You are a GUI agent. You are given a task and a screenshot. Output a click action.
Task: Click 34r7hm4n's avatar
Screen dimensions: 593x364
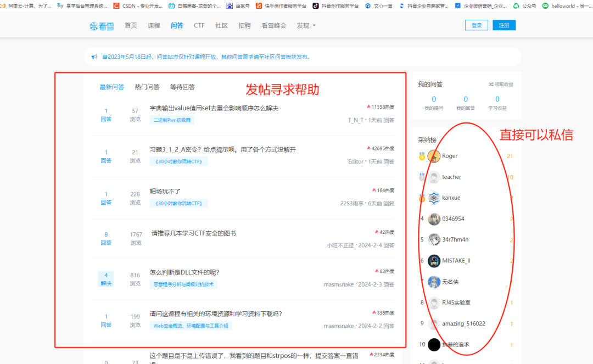(x=434, y=239)
